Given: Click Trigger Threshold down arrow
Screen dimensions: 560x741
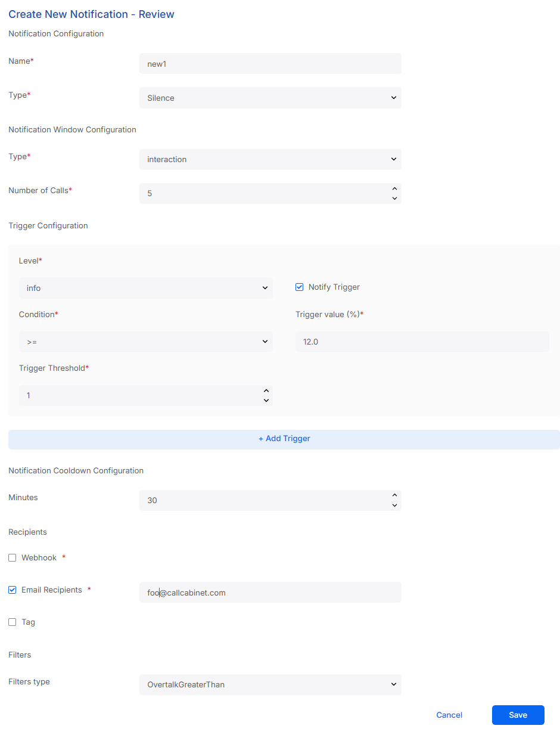Looking at the screenshot, I should (266, 400).
